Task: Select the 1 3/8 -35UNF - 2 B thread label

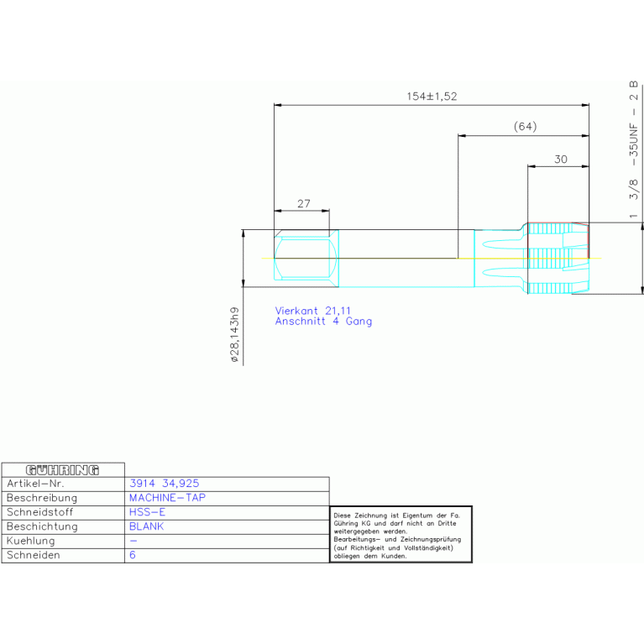Action: 633,149
